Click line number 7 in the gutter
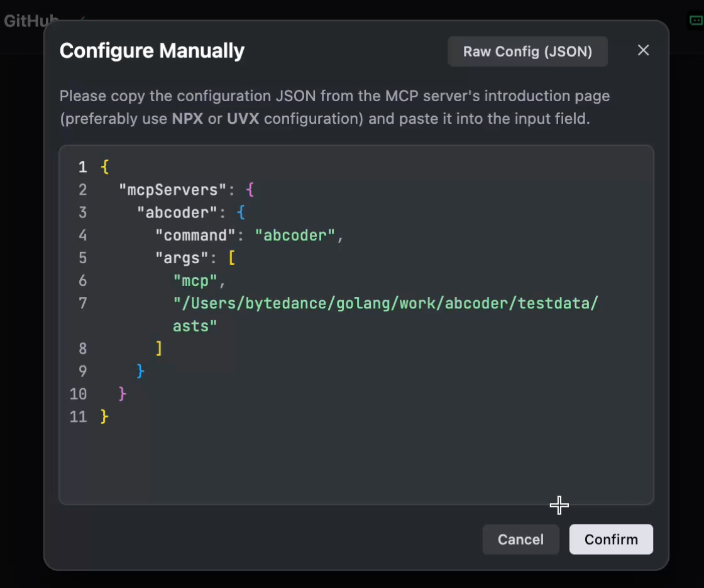This screenshot has height=588, width=704. tap(82, 303)
